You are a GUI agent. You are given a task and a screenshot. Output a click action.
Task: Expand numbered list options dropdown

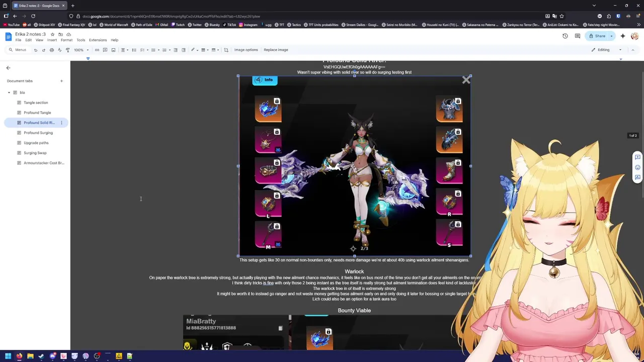(170, 50)
